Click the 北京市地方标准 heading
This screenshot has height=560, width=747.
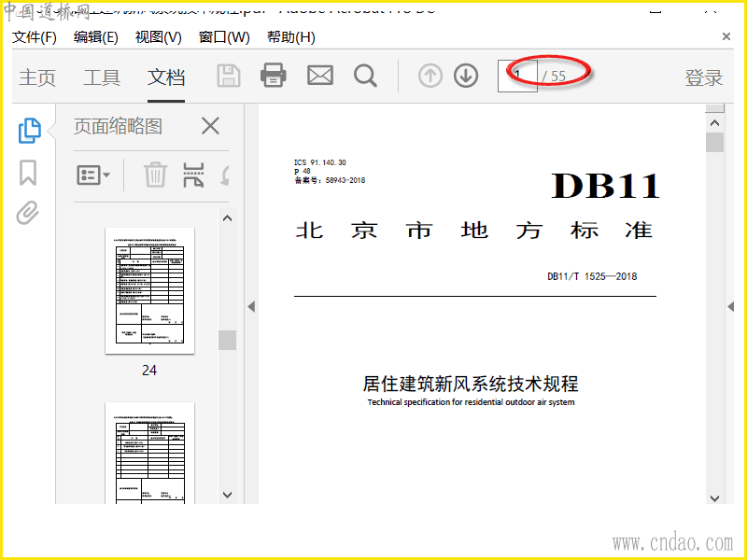coord(474,231)
